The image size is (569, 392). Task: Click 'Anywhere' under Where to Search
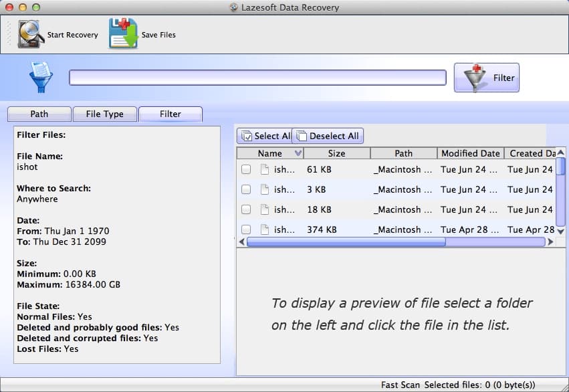[37, 199]
